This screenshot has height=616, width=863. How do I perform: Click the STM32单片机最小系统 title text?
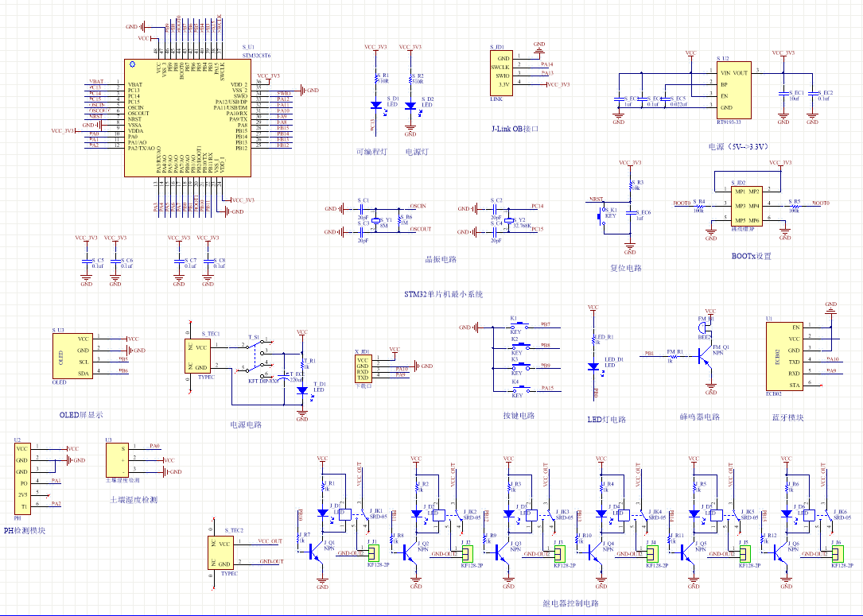[x=444, y=294]
